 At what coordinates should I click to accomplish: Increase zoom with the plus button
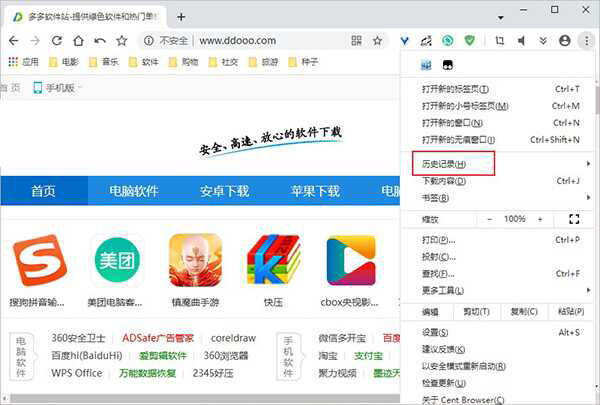tap(542, 219)
